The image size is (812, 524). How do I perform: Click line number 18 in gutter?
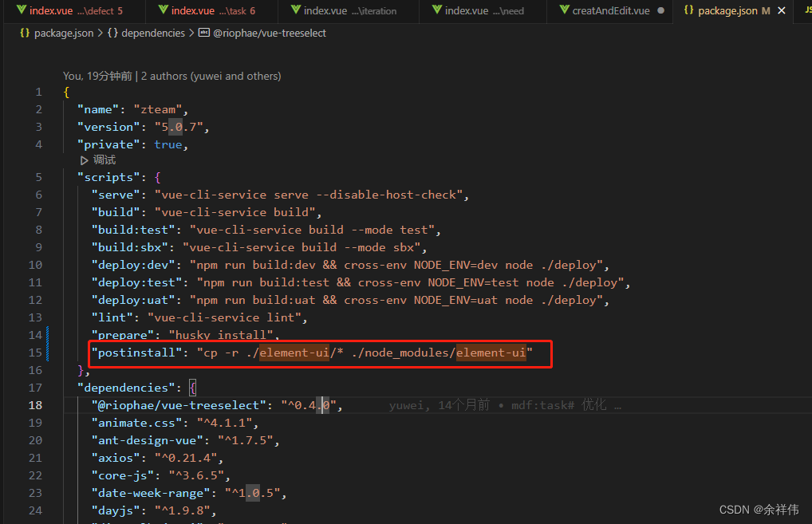[x=35, y=405]
